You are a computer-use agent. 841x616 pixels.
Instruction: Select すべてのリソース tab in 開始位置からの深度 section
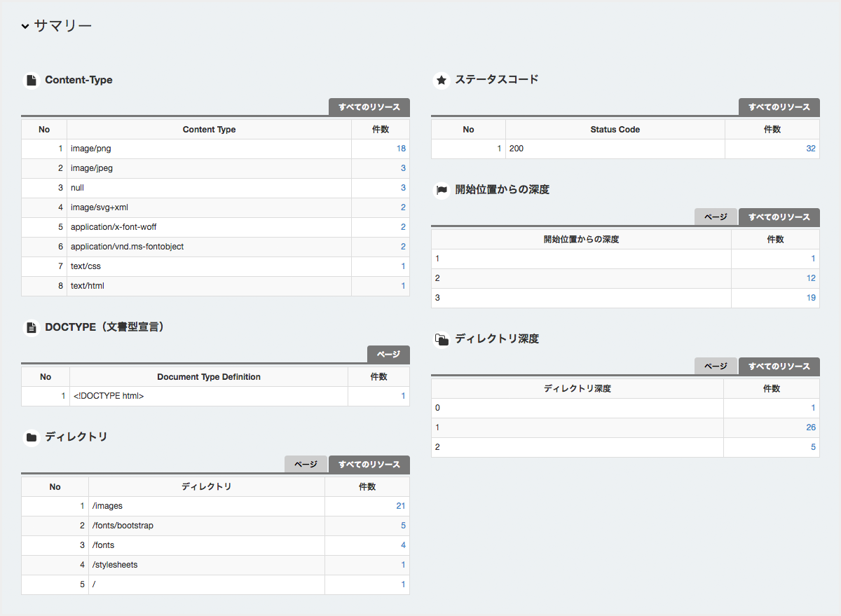click(x=779, y=217)
